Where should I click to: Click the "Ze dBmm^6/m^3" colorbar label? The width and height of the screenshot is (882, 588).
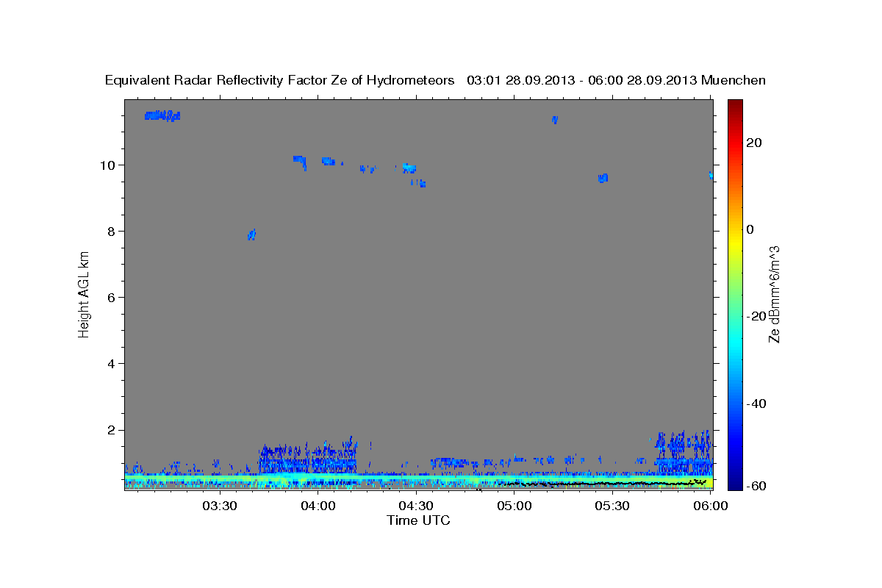[774, 294]
